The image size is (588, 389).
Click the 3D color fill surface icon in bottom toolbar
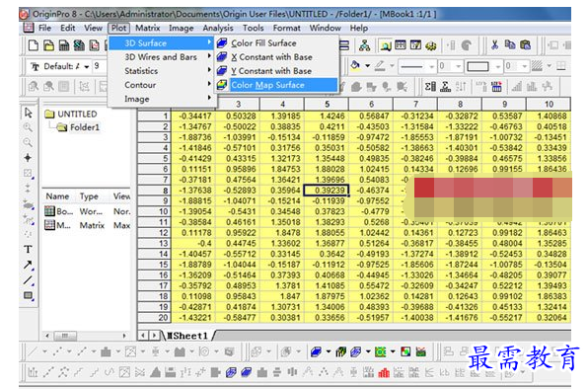pos(316,351)
